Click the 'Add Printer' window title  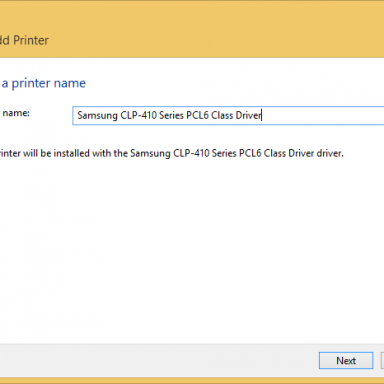pyautogui.click(x=24, y=40)
